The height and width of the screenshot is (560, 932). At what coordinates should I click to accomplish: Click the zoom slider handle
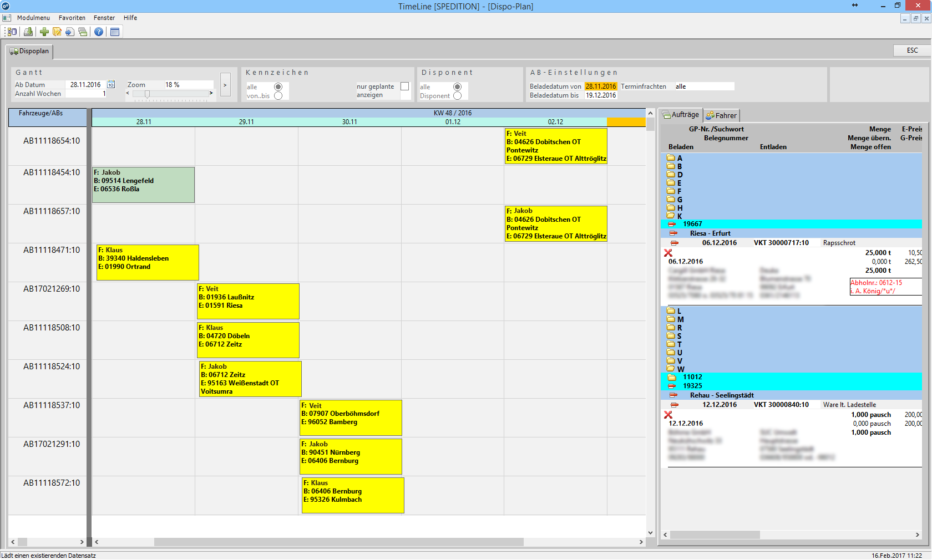(x=147, y=94)
